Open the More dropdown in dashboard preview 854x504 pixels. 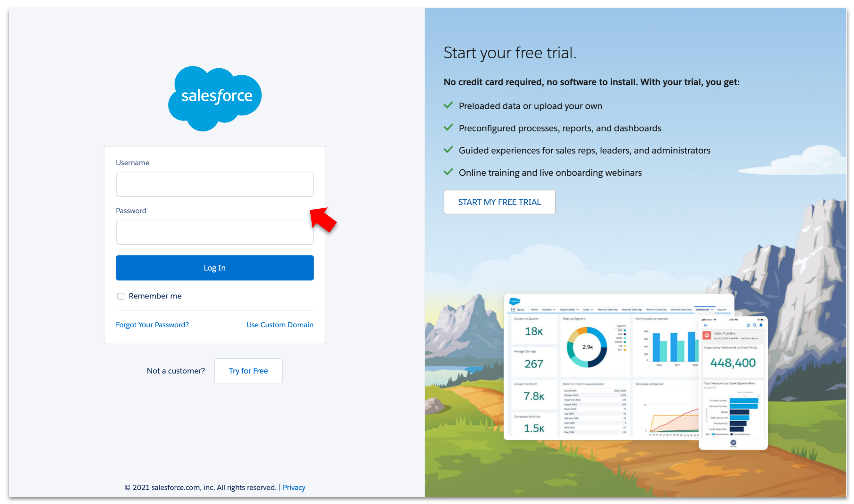(722, 310)
